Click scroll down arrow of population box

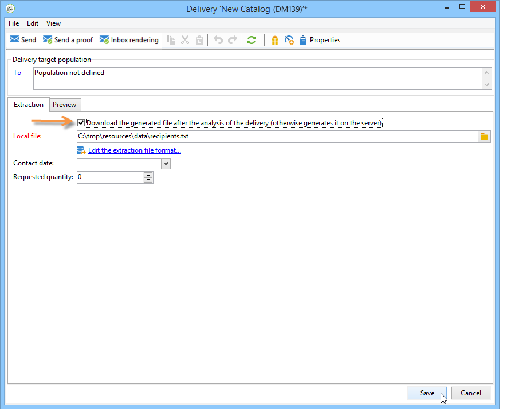coord(486,85)
